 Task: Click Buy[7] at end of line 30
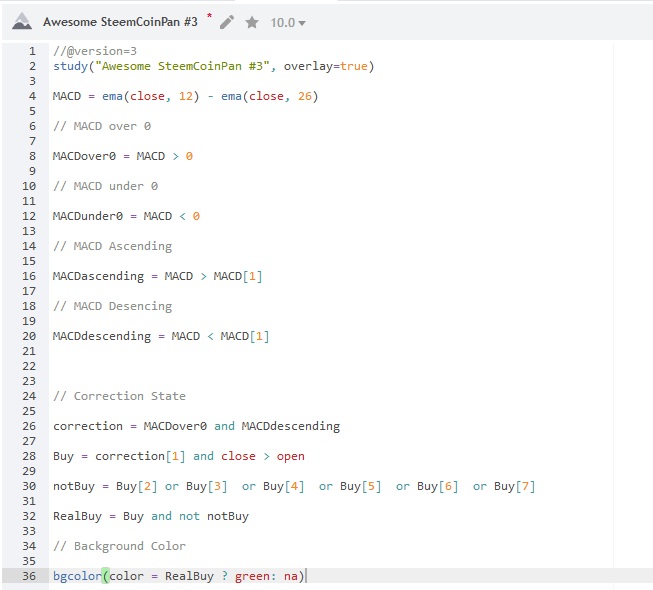tap(514, 486)
